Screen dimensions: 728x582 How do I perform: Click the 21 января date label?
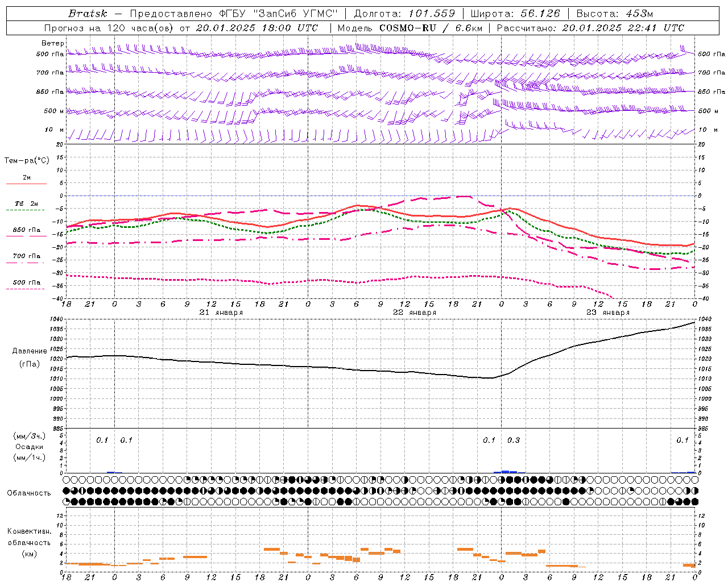coord(221,313)
